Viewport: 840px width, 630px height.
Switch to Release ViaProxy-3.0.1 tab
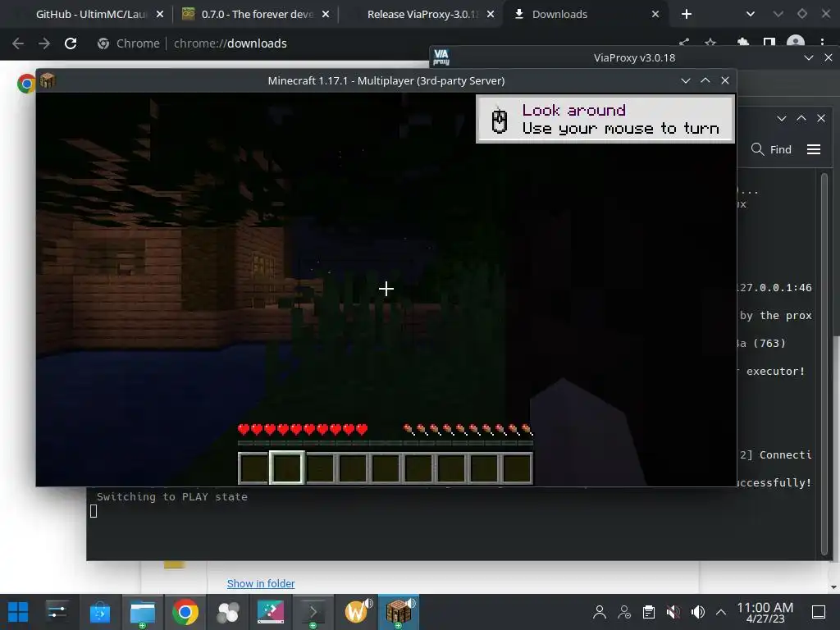422,14
